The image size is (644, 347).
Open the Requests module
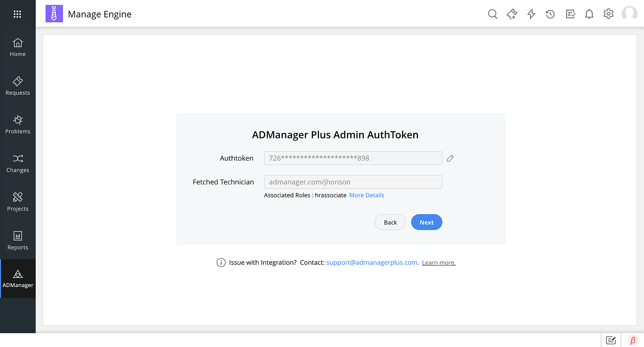(18, 86)
